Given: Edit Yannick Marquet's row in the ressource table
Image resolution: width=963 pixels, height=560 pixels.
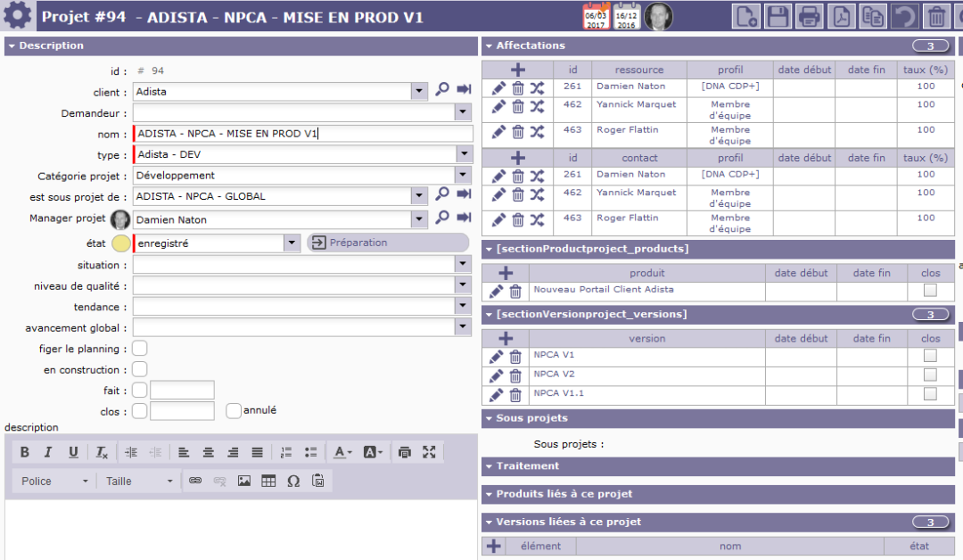Looking at the screenshot, I should (498, 106).
